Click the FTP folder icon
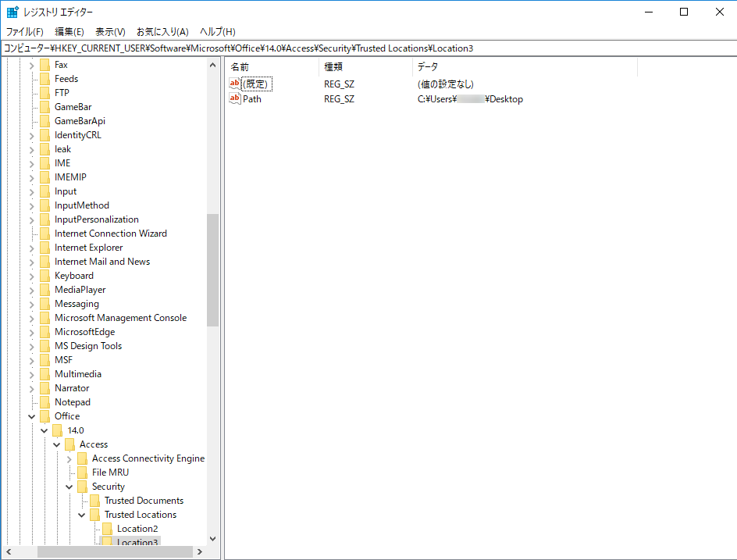Image resolution: width=737 pixels, height=560 pixels. (x=45, y=93)
